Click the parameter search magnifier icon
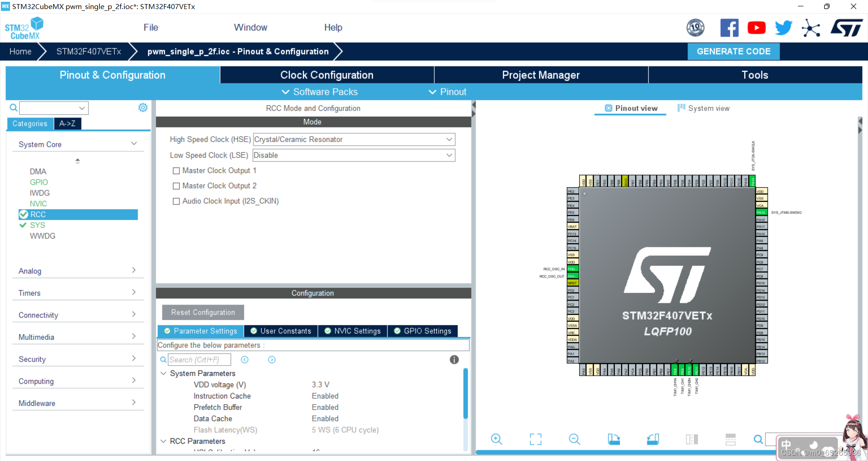Image resolution: width=868 pixels, height=461 pixels. click(163, 360)
